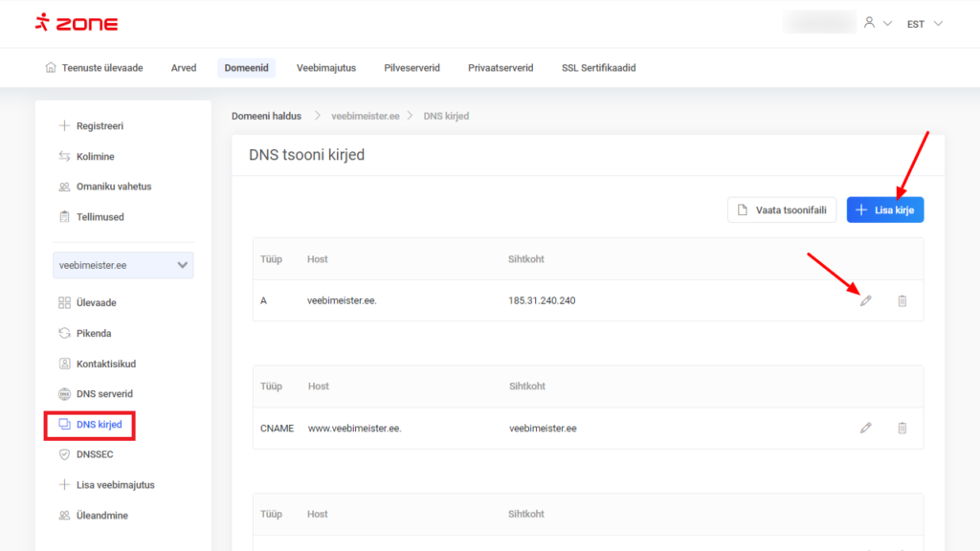Screen dimensions: 980x551
Task: Click the people icon for Üleandmine
Action: point(64,515)
